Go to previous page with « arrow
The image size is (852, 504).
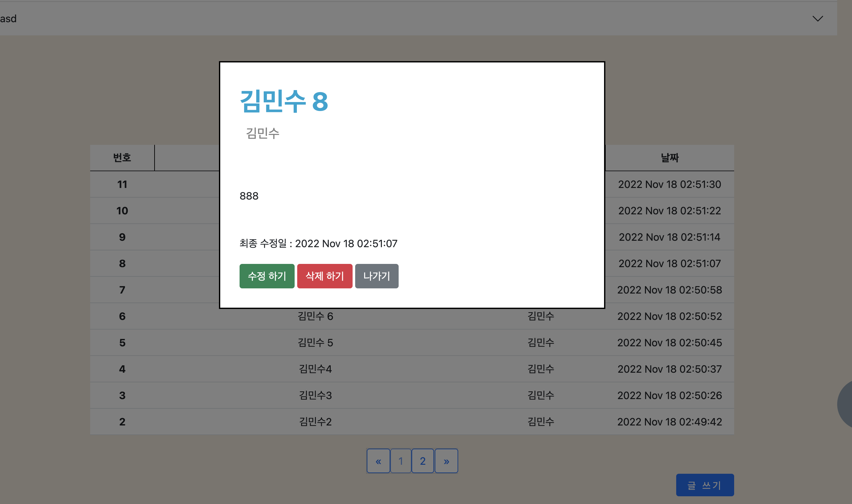click(378, 461)
